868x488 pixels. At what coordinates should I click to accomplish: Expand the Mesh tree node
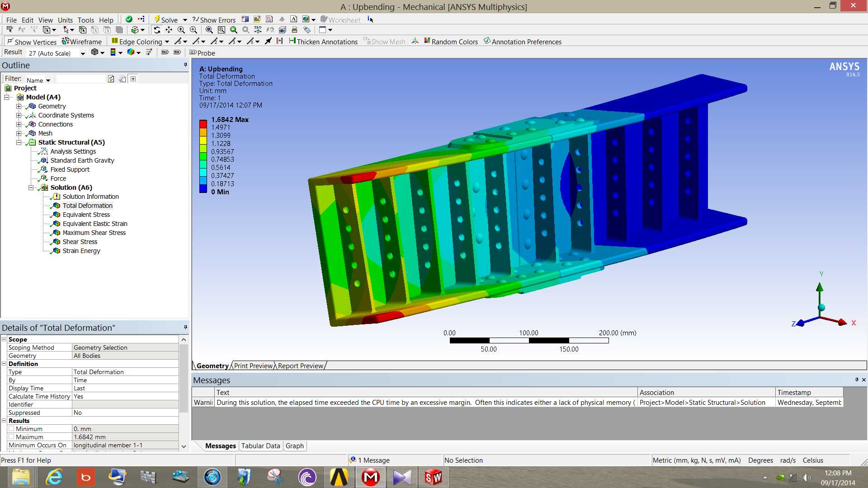[19, 133]
